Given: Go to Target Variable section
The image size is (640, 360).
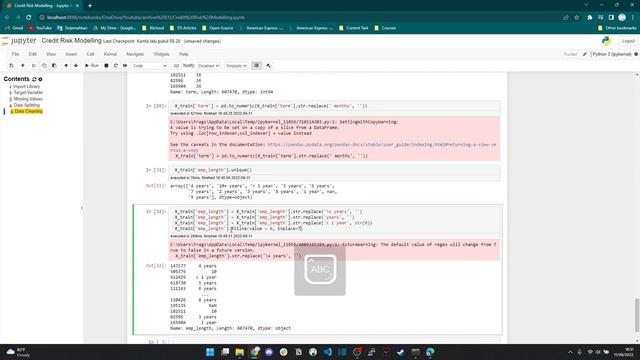Looking at the screenshot, I should 28,93.
